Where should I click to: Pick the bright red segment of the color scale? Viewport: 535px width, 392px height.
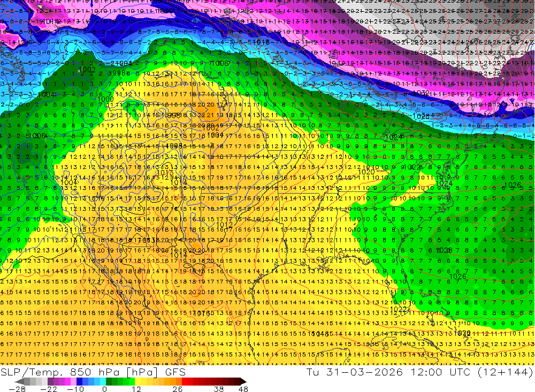click(185, 381)
